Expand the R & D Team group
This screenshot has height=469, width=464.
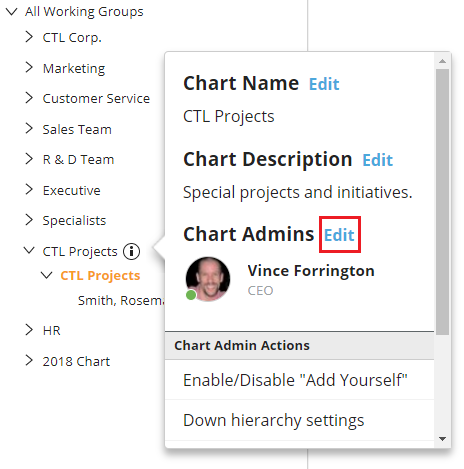tap(29, 159)
